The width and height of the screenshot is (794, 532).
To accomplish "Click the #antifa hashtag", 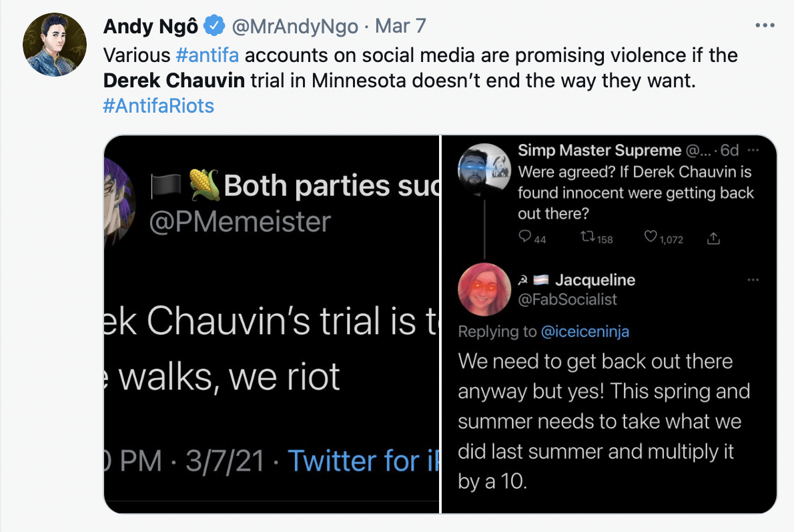I will tap(207, 55).
